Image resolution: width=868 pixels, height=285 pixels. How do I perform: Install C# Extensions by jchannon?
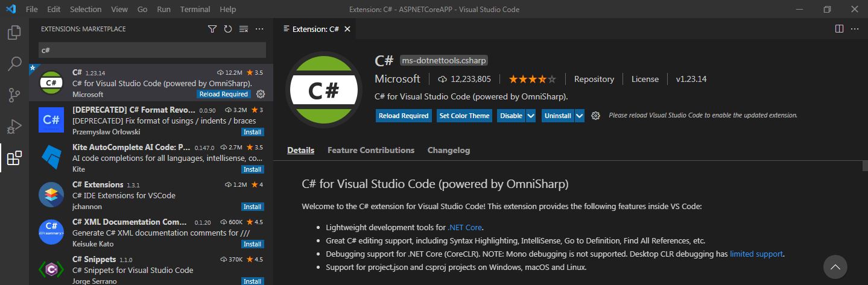click(x=252, y=207)
